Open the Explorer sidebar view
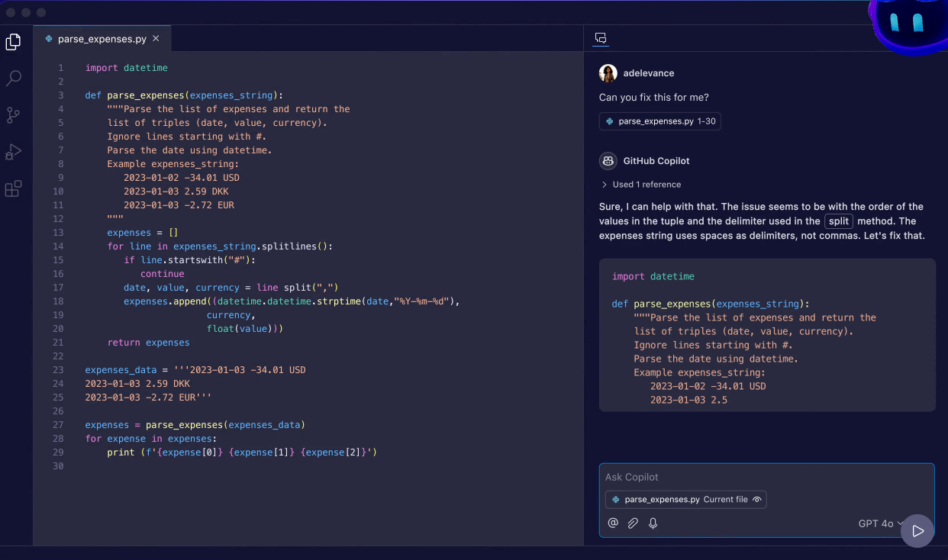 point(13,42)
